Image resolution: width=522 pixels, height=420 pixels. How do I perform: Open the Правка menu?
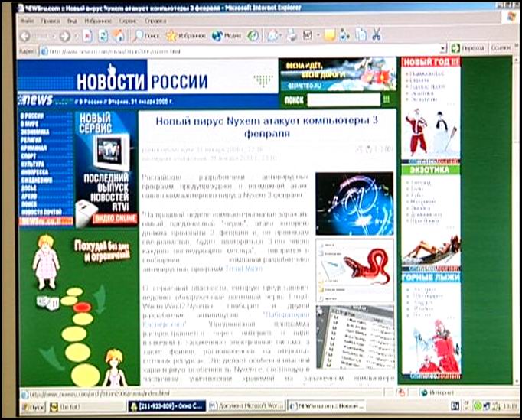pyautogui.click(x=51, y=21)
